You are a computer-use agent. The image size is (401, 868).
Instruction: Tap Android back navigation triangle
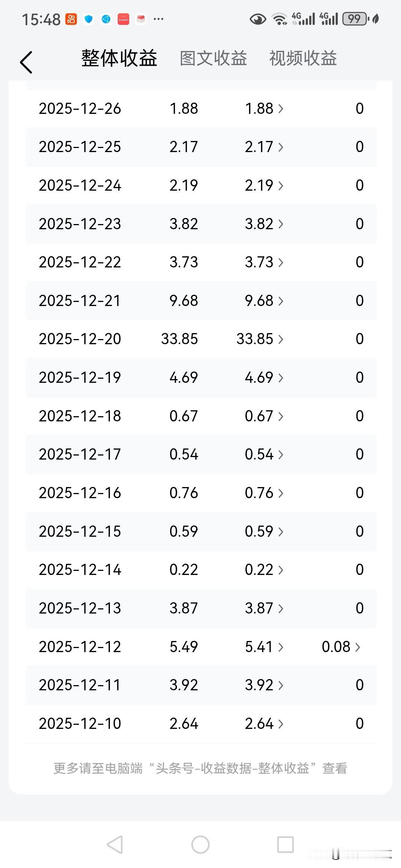[115, 845]
